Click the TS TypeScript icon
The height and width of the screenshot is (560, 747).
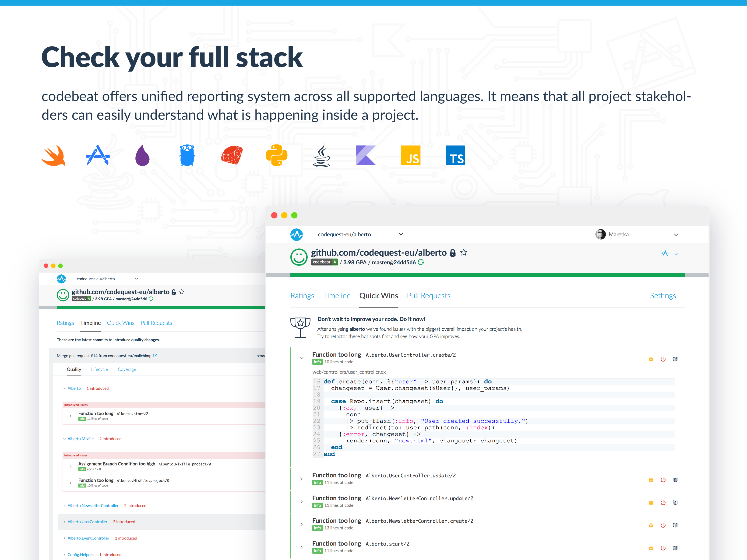pyautogui.click(x=455, y=155)
